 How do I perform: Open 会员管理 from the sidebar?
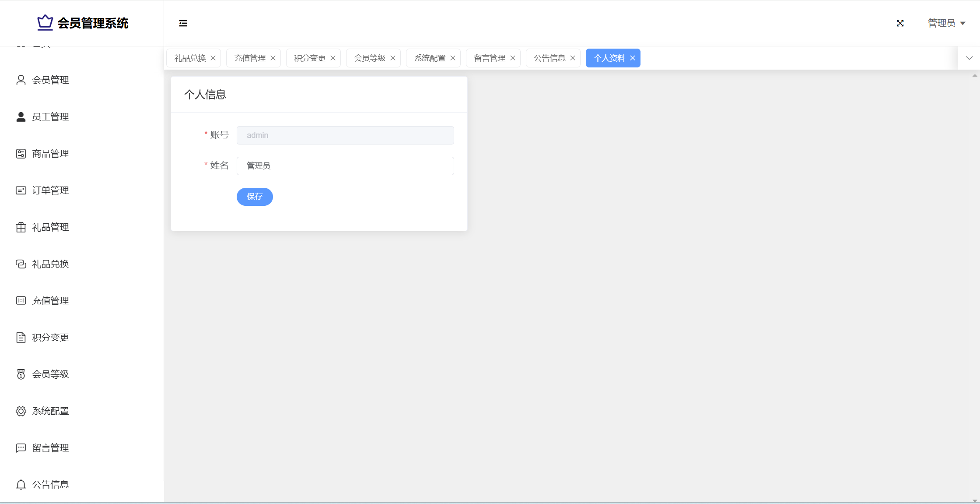pos(50,80)
